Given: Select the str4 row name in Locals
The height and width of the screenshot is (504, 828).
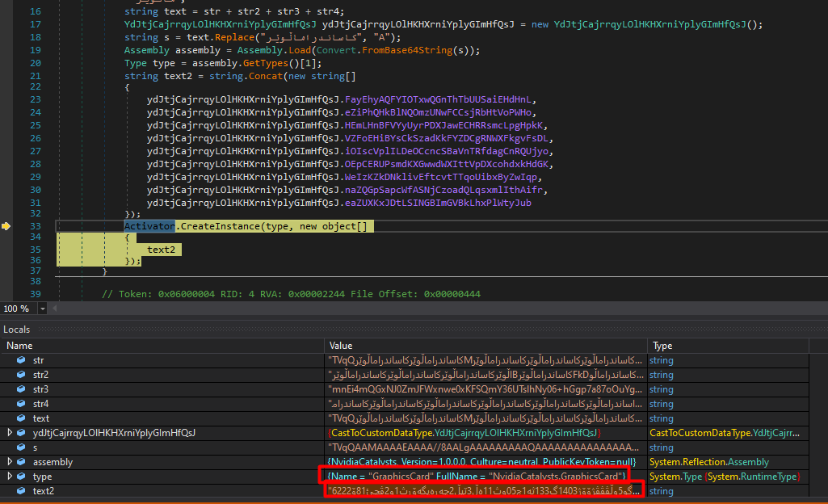Looking at the screenshot, I should click(x=40, y=404).
